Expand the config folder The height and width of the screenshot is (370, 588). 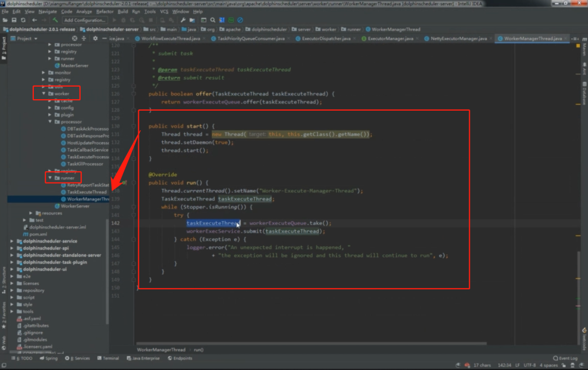(50, 108)
